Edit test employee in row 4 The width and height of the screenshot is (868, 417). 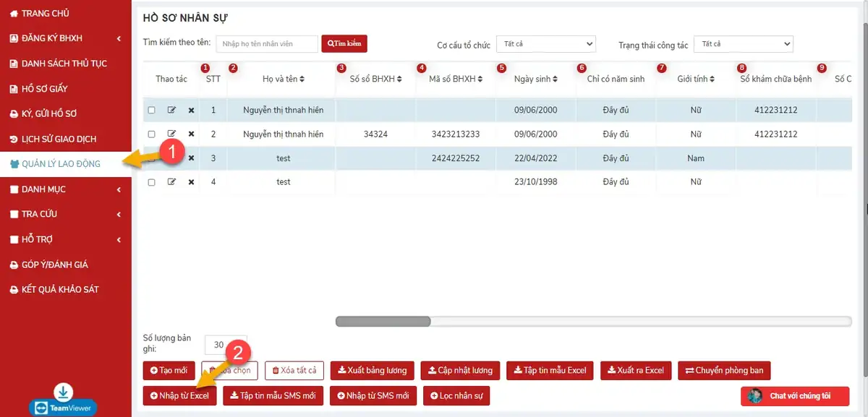coord(171,182)
